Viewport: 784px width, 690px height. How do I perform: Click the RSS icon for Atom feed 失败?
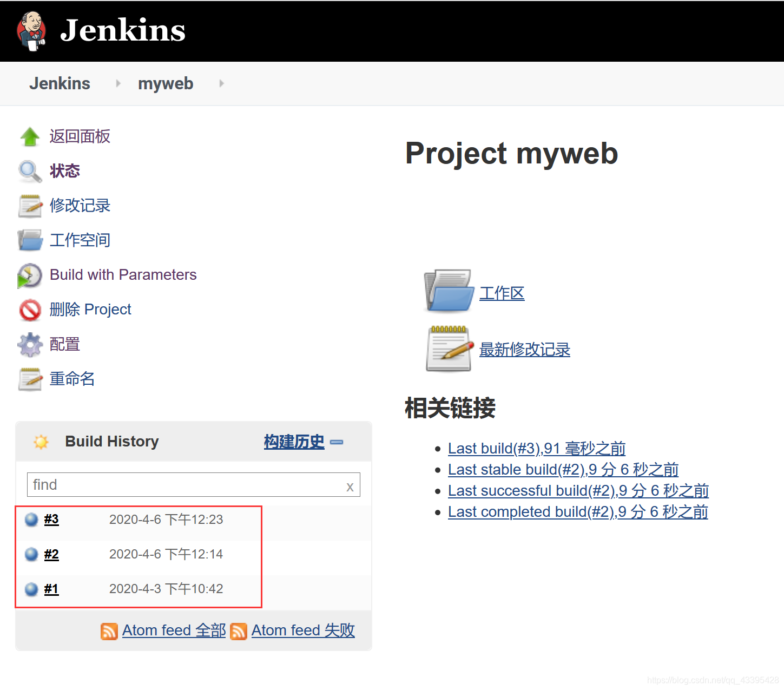(x=239, y=631)
